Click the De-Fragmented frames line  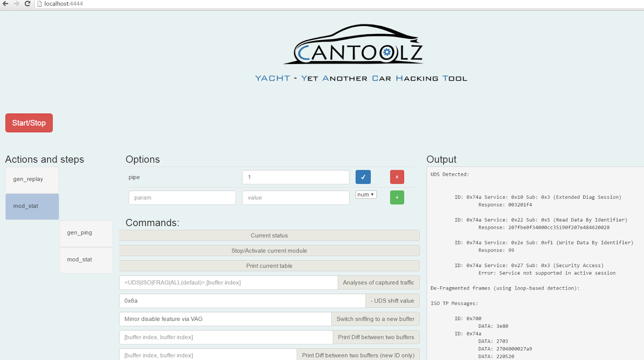coord(505,288)
